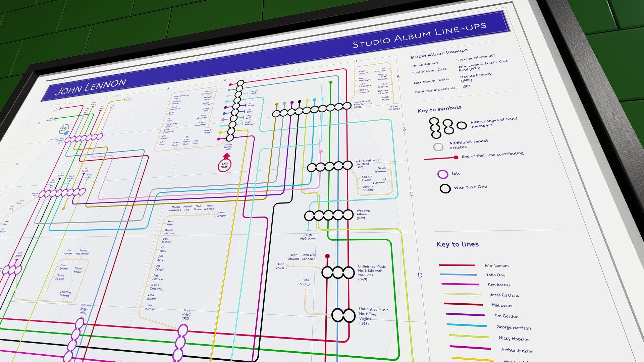Click the George Harrison cyan line swatch
Viewport: 644px width, 362px height.
point(467,325)
